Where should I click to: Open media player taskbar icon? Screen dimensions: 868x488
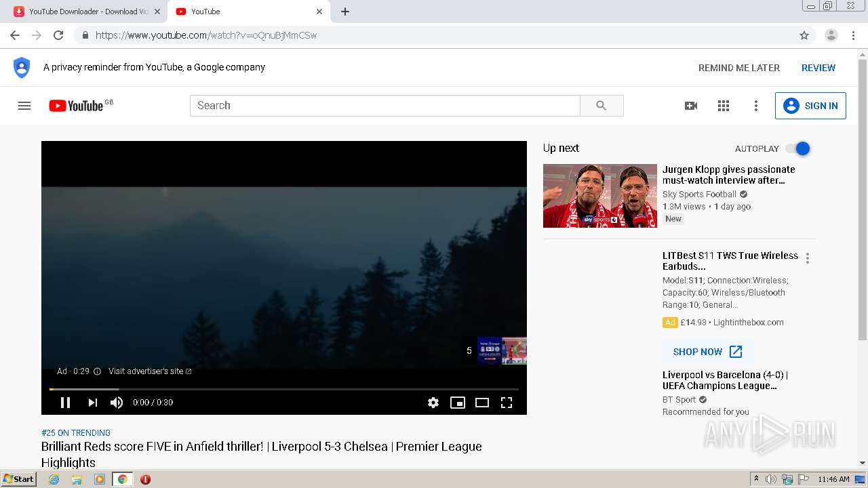(x=100, y=479)
